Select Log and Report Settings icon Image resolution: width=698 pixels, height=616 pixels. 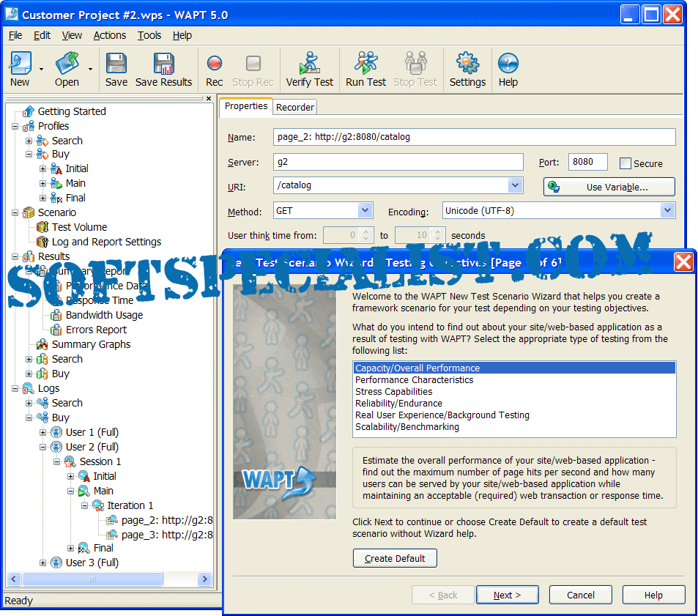coord(42,242)
